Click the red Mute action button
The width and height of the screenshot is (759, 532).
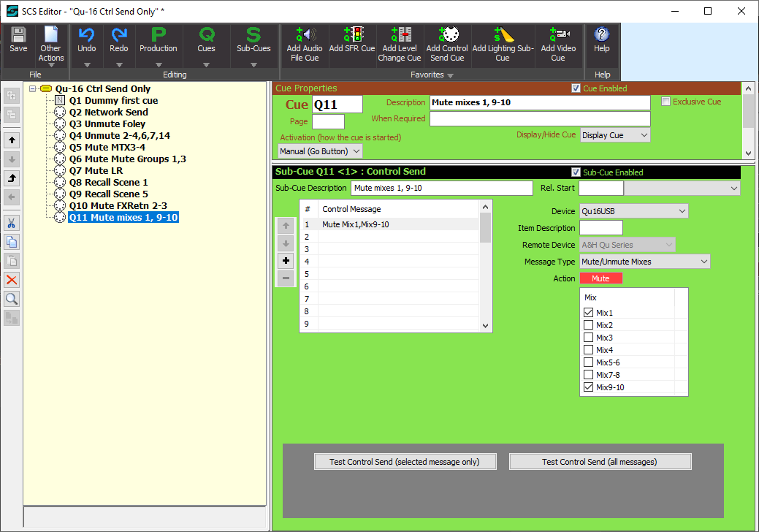pyautogui.click(x=600, y=278)
